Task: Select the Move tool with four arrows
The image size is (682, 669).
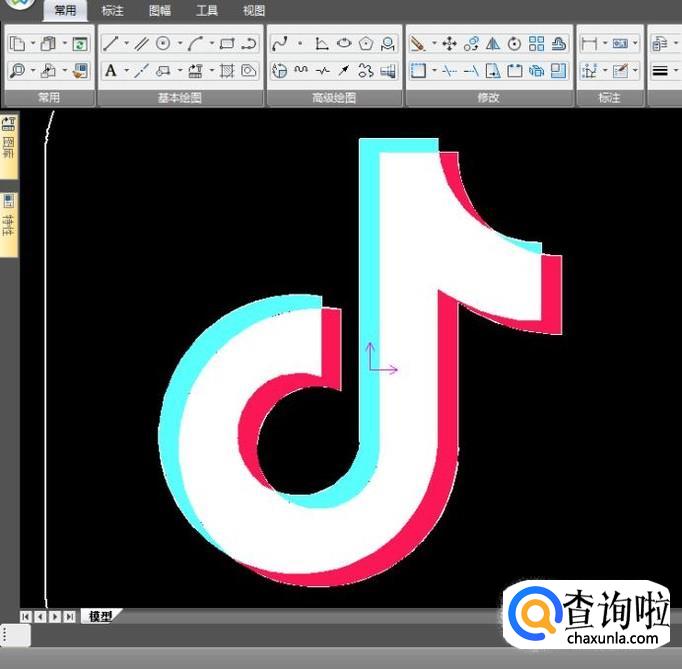Action: [x=449, y=44]
